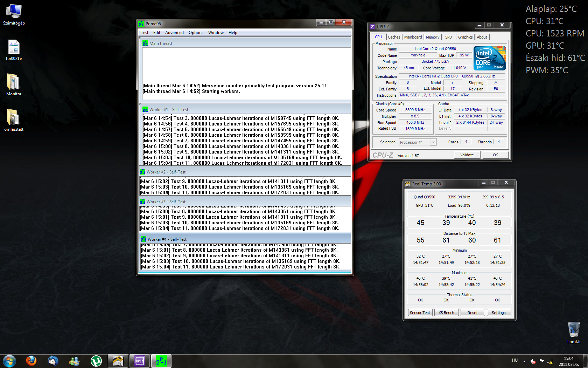This screenshot has height=368, width=588.
Task: Open uTorrent from the taskbar
Action: point(96,361)
